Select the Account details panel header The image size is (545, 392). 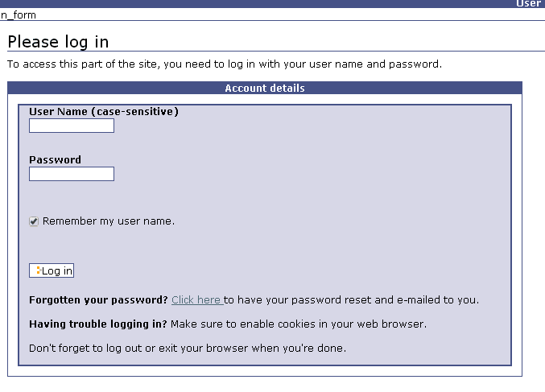pos(265,89)
